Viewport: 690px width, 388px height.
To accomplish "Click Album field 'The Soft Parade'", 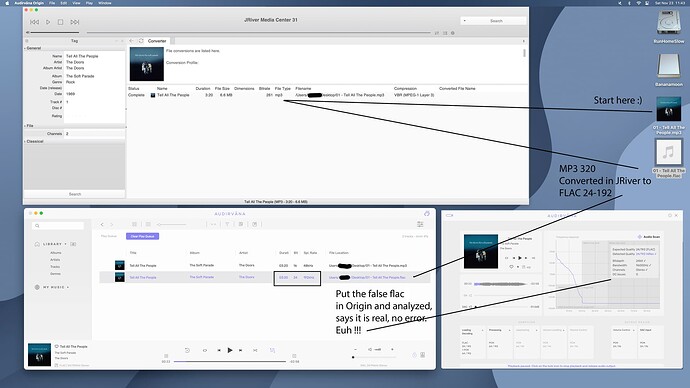I will tap(80, 76).
